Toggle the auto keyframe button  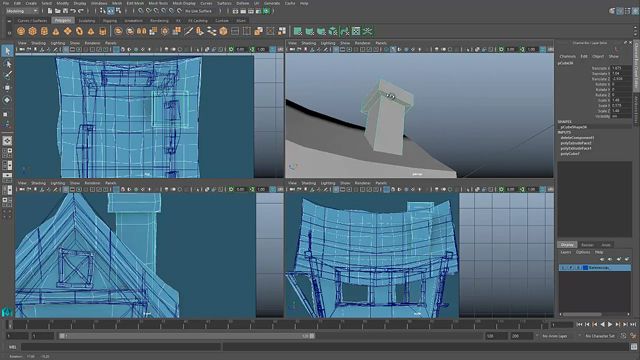click(x=633, y=336)
